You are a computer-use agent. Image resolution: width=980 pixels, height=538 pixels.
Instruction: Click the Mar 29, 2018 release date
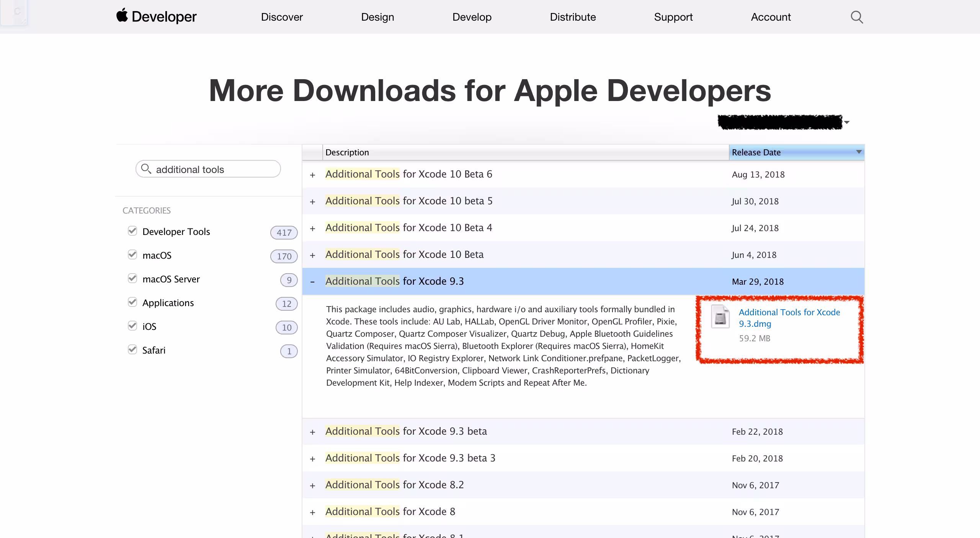pos(758,282)
